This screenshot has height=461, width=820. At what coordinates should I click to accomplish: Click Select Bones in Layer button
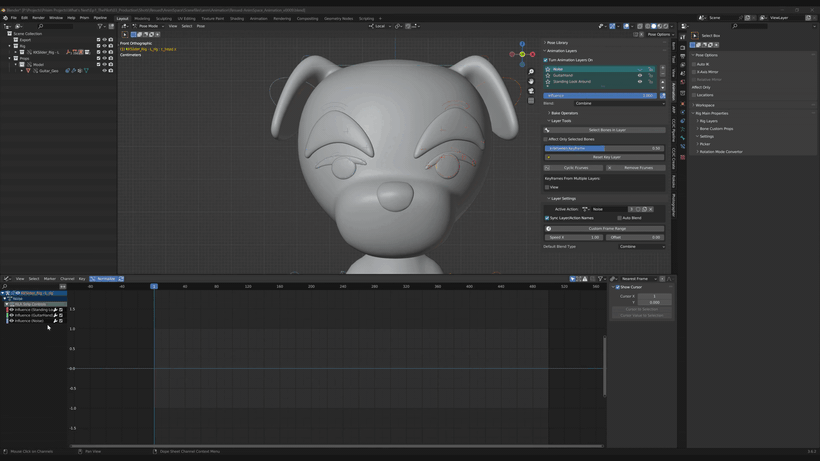tap(606, 130)
